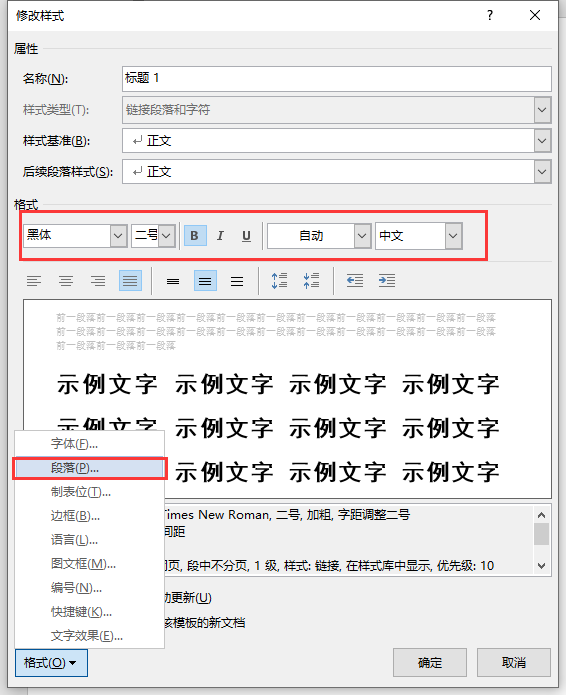
Task: Apply right paragraph alignment
Action: point(98,281)
